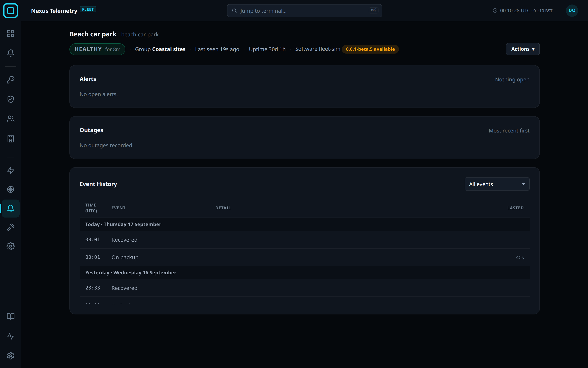Open the users icon in the sidebar
The height and width of the screenshot is (368, 588).
tap(10, 119)
